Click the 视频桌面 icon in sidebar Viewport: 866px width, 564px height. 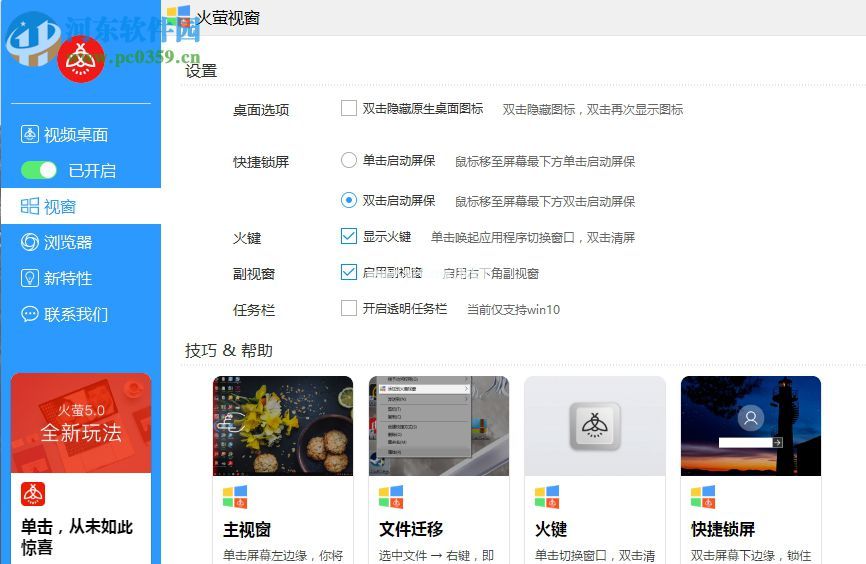click(x=29, y=134)
